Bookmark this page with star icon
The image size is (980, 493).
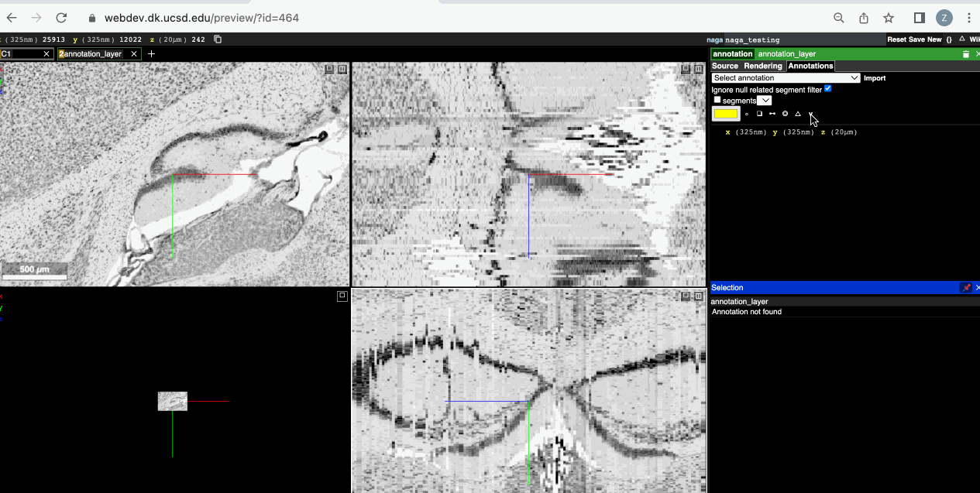point(889,18)
